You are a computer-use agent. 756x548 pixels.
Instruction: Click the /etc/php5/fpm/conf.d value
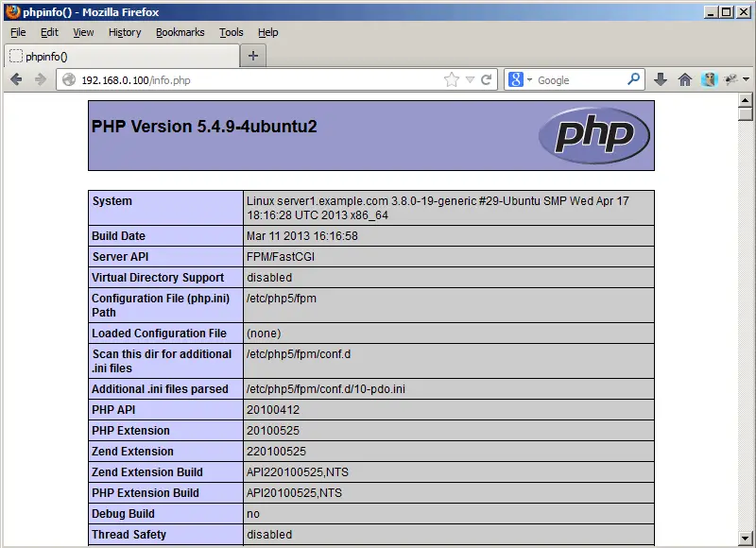299,353
